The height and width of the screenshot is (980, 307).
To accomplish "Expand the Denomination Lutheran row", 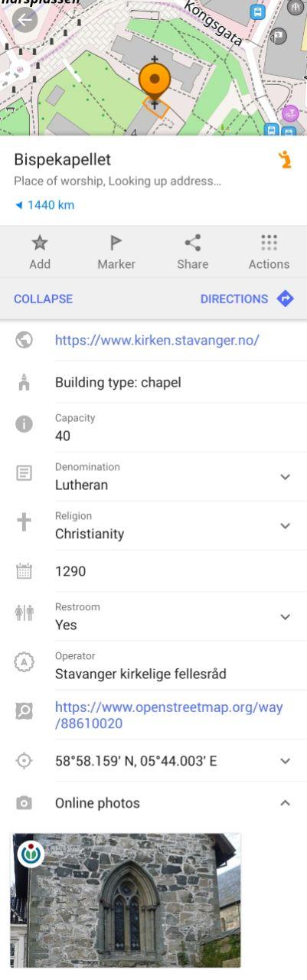I will pos(285,477).
